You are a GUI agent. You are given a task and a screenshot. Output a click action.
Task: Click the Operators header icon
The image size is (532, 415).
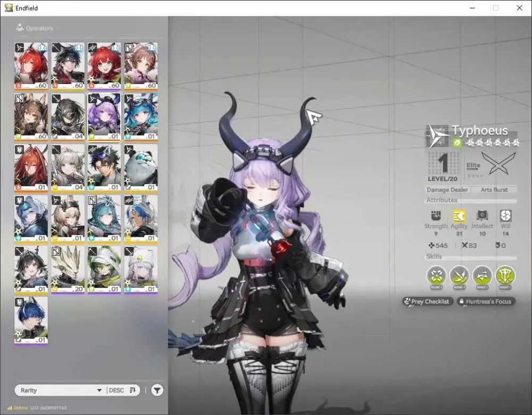(20, 28)
